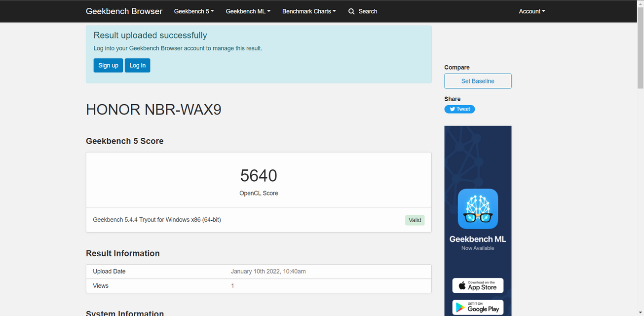Open the Get it on Google Play badge

[478, 307]
